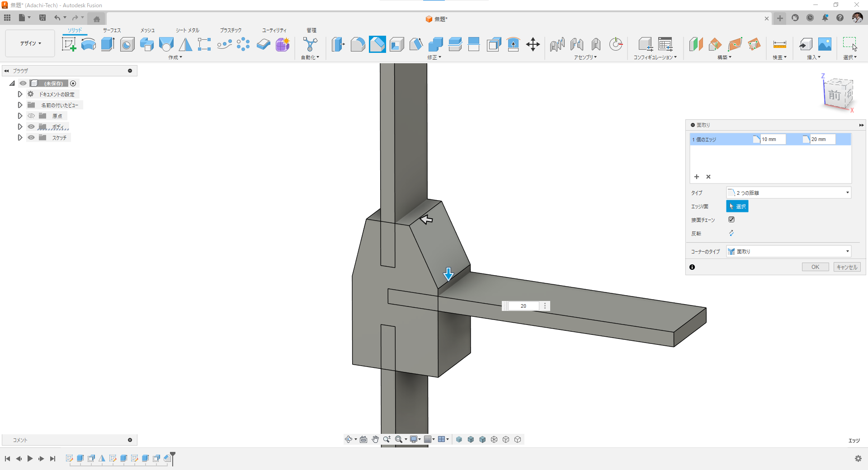Image resolution: width=868 pixels, height=470 pixels.
Task: Toggle the 接面チェーン checkbox
Action: [x=731, y=220]
